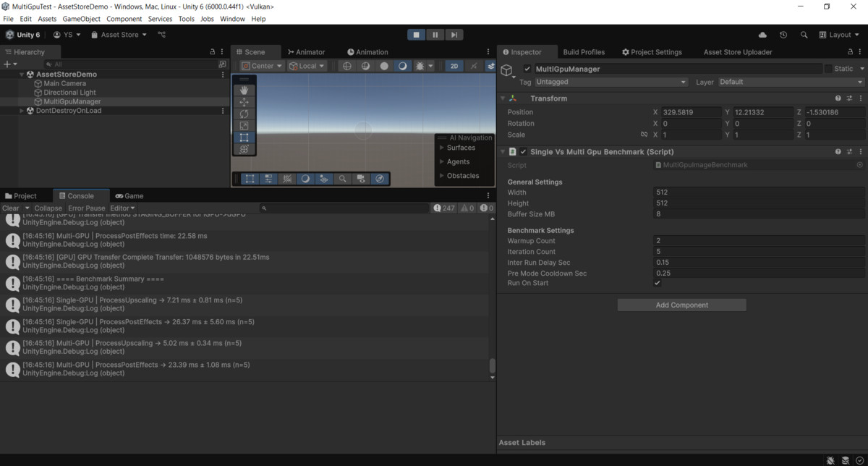Image resolution: width=868 pixels, height=466 pixels.
Task: Open Unity cloud services icon
Action: 762,35
